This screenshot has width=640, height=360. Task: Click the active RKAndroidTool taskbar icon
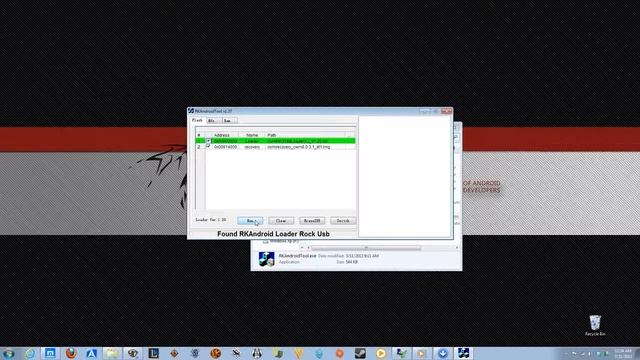tap(463, 353)
